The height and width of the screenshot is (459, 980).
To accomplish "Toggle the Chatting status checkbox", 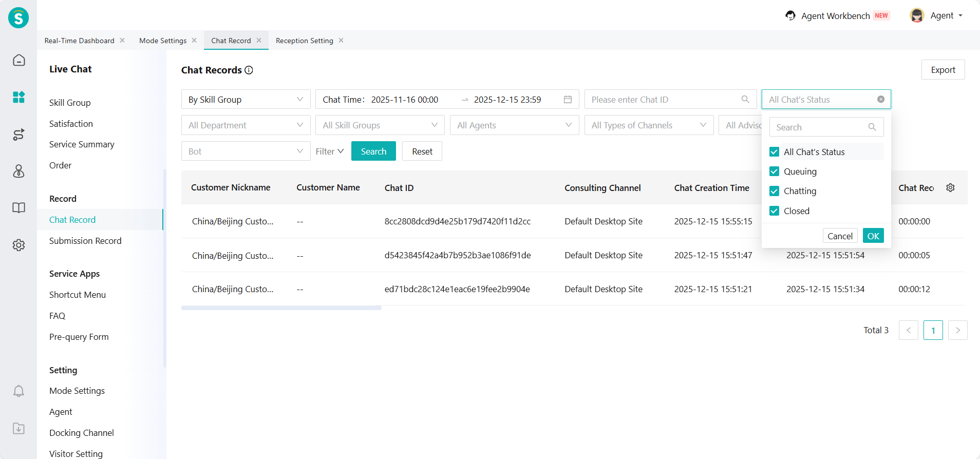I will 774,191.
